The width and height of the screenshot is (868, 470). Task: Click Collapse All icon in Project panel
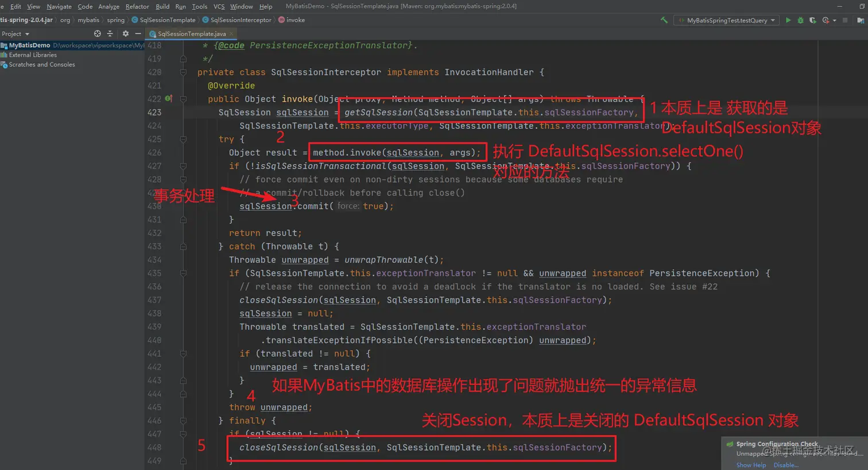point(110,34)
